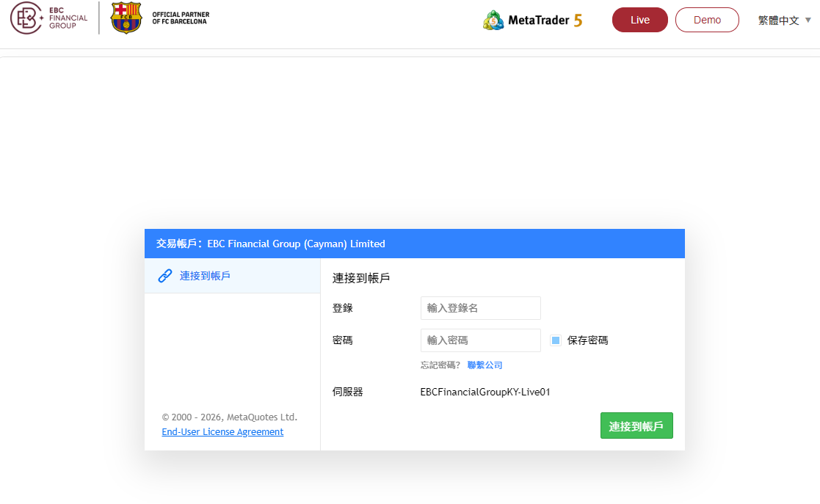Screen dimensions: 820x504
Task: Click the MetaTrader logo icon
Action: pyautogui.click(x=493, y=20)
